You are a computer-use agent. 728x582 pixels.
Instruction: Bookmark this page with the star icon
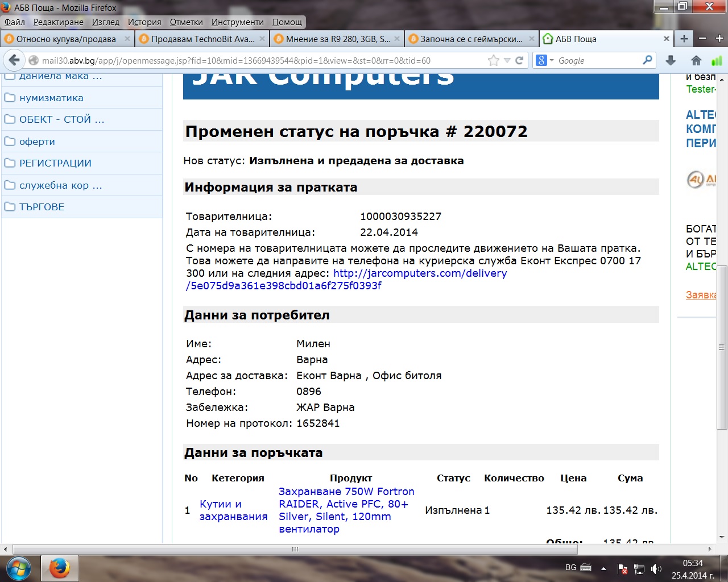(x=493, y=60)
